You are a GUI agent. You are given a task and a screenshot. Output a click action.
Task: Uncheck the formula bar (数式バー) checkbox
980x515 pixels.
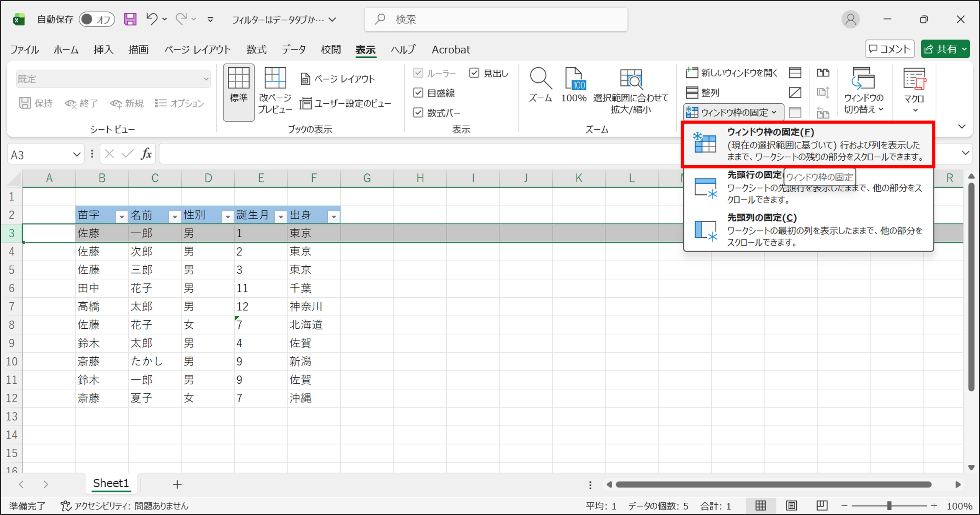pos(418,112)
